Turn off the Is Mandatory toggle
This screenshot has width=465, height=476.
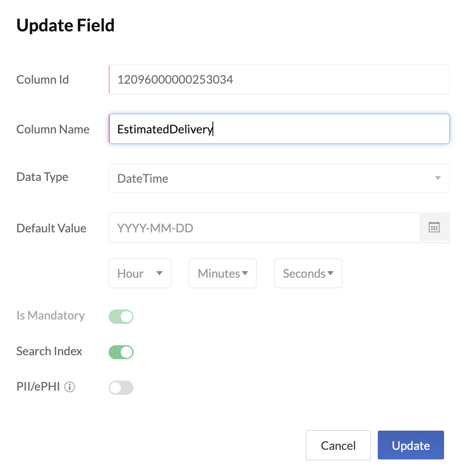coord(121,316)
